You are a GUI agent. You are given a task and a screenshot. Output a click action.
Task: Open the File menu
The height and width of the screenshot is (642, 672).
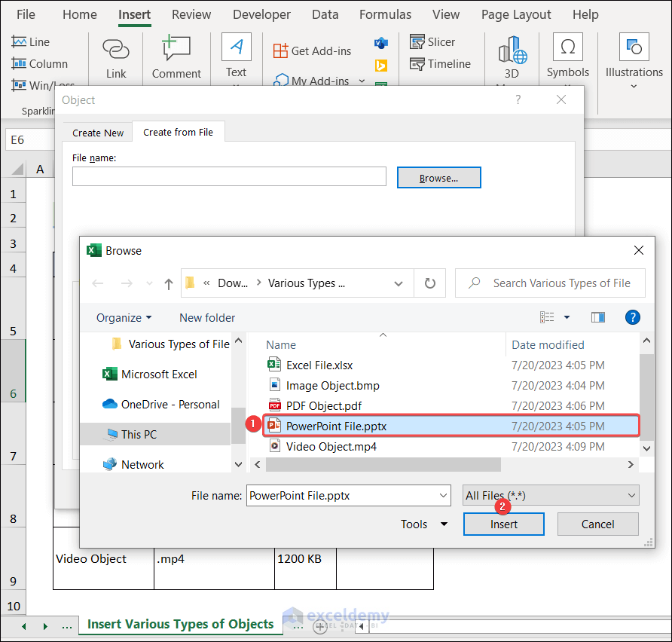[26, 14]
